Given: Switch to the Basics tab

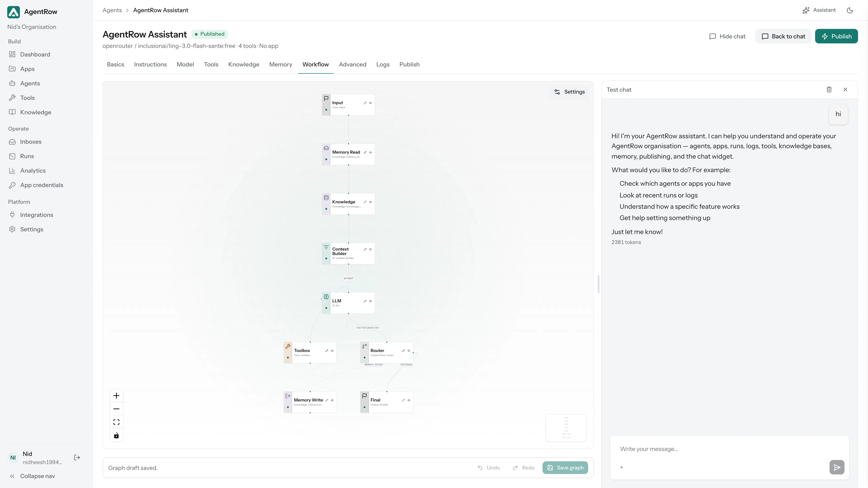Looking at the screenshot, I should click(116, 65).
